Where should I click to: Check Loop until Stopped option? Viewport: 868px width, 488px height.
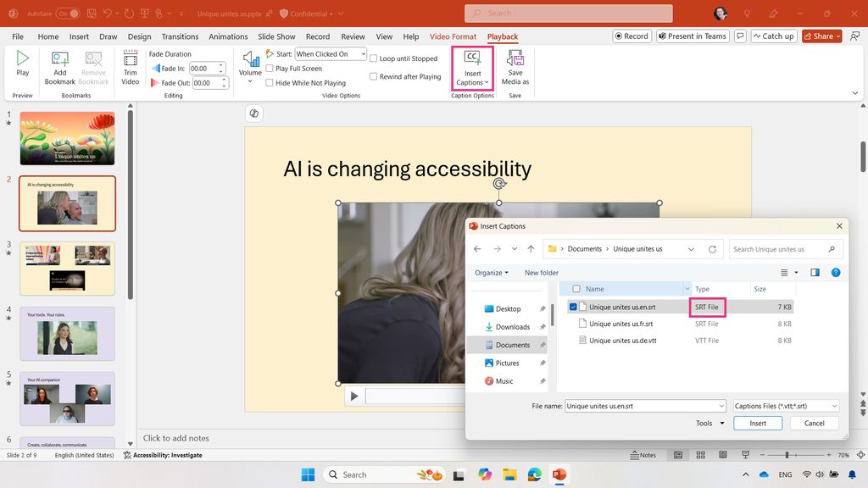point(373,58)
